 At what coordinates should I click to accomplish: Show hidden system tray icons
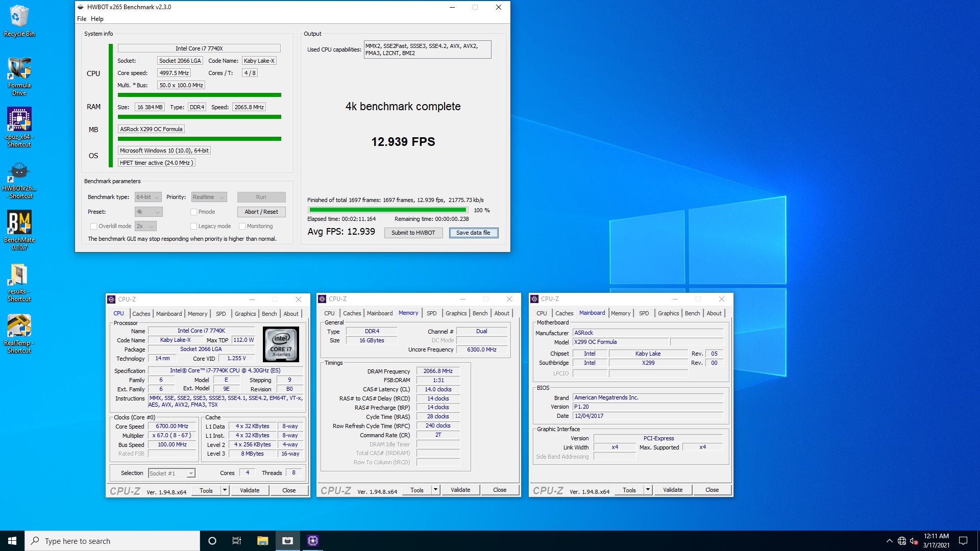point(890,541)
